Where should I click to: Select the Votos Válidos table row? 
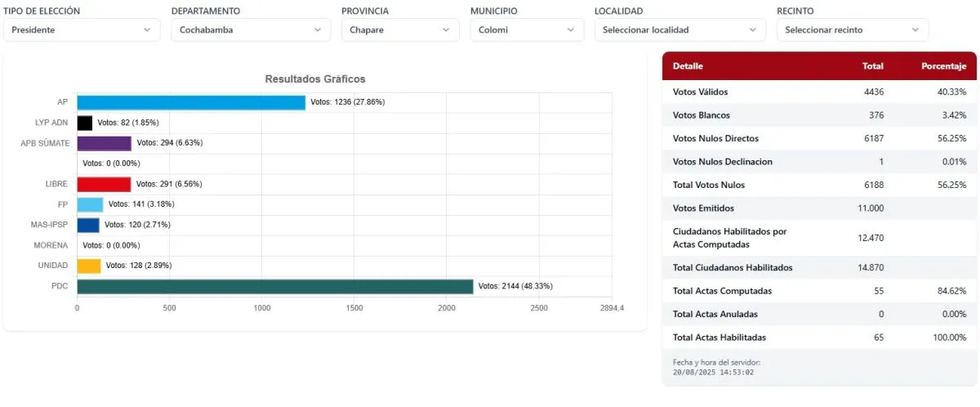coord(819,92)
